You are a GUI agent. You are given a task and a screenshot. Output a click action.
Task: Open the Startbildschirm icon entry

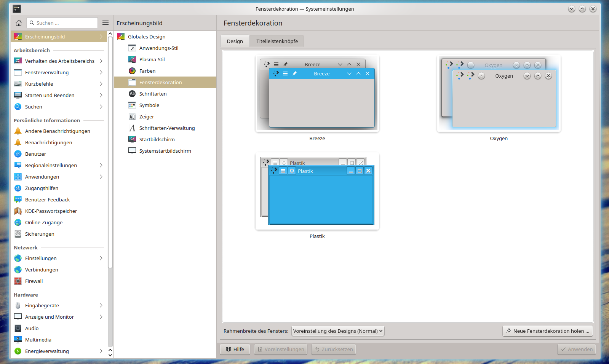132,139
